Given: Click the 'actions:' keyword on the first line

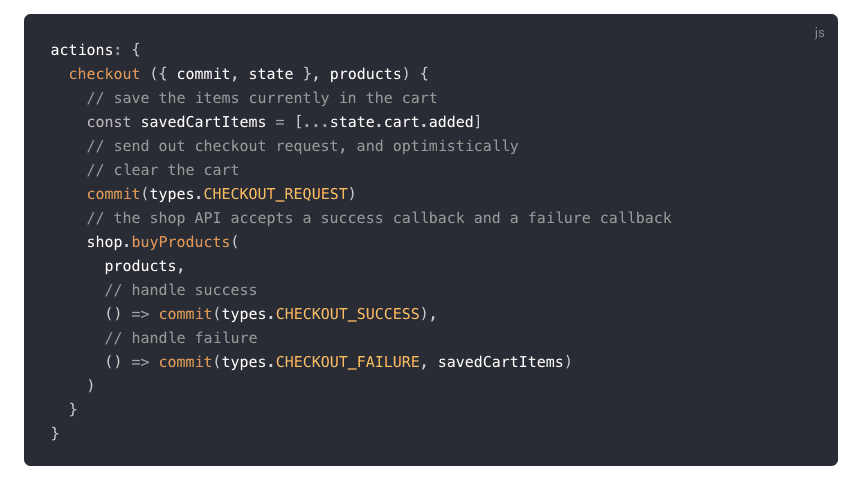Looking at the screenshot, I should point(86,50).
